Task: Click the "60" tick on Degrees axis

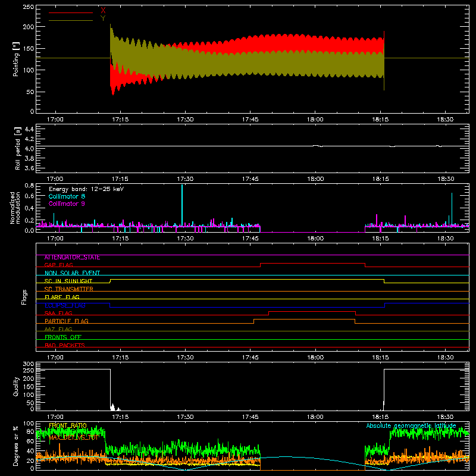Action: coord(30,441)
